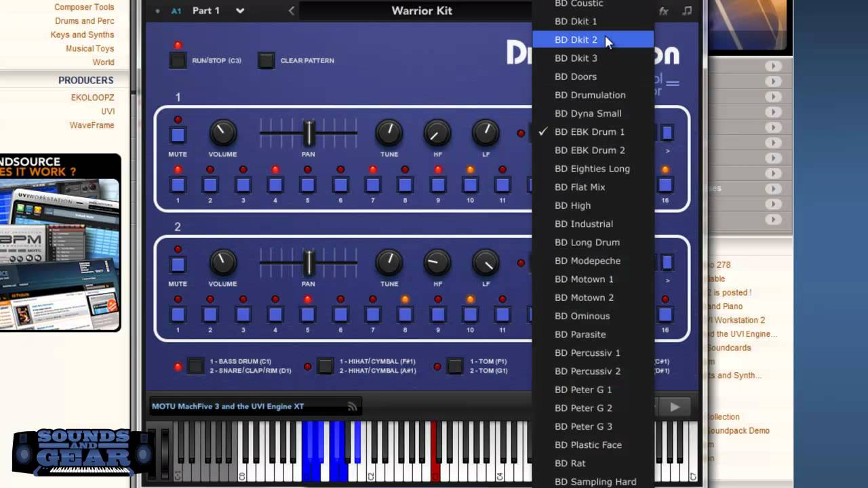Click the music note icon

point(687,11)
